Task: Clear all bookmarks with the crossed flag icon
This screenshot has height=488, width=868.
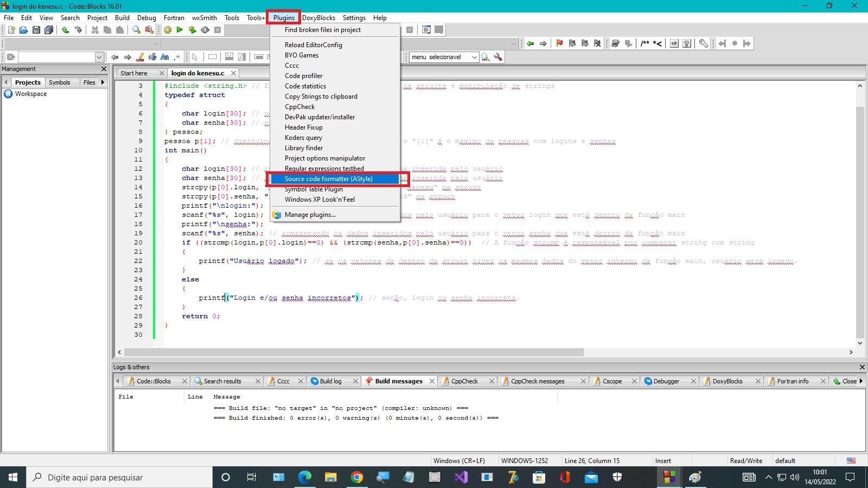Action: click(x=597, y=43)
